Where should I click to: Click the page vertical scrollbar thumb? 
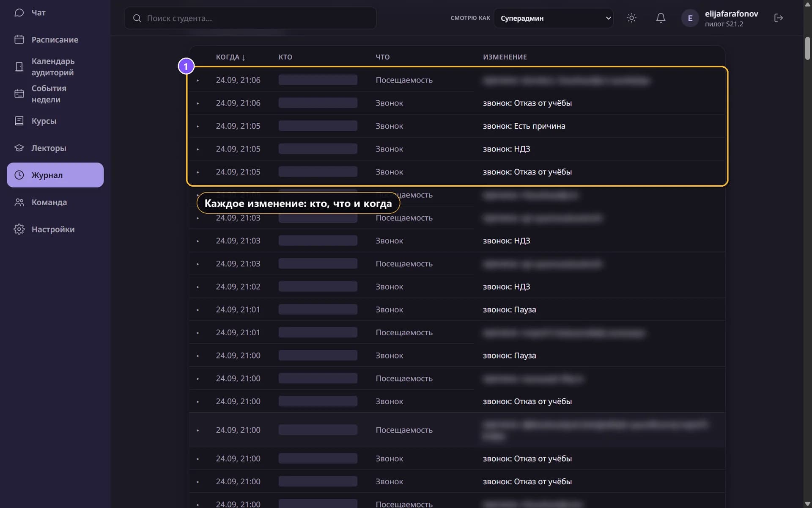point(807,48)
